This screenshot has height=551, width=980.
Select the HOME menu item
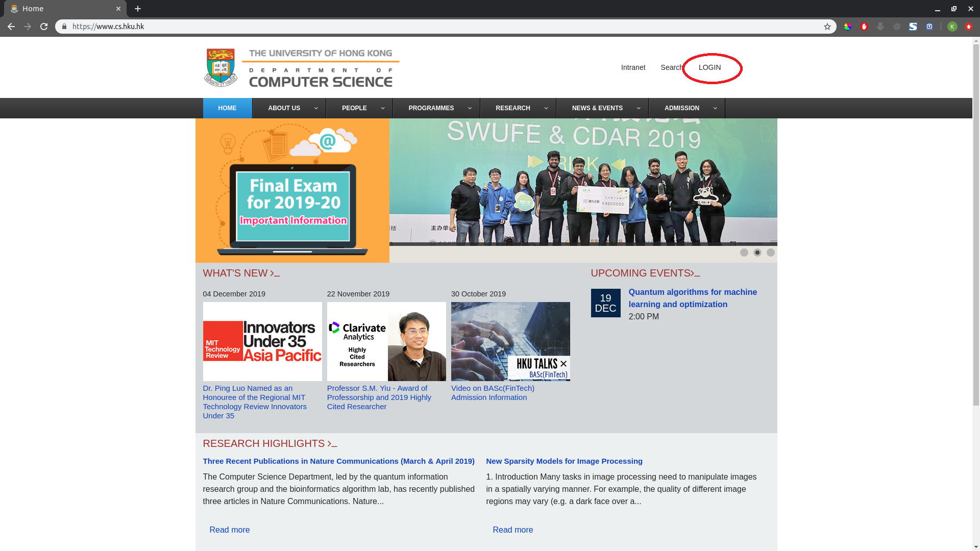pyautogui.click(x=227, y=108)
